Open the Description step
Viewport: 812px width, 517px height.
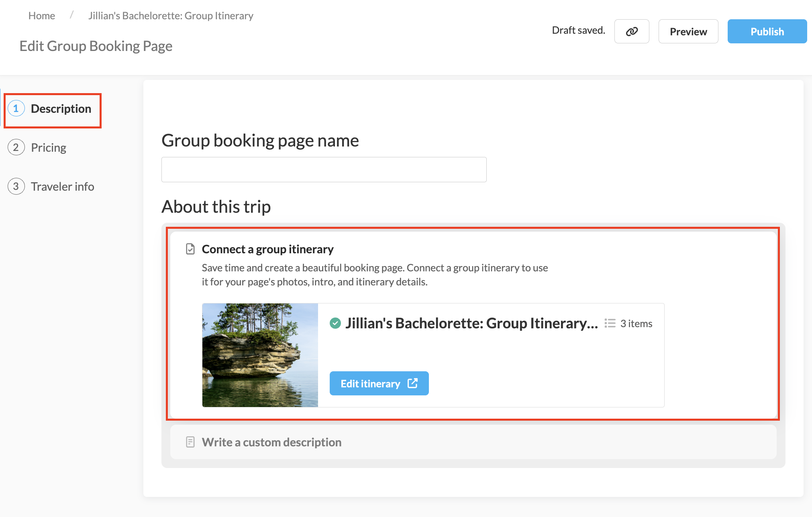click(61, 109)
